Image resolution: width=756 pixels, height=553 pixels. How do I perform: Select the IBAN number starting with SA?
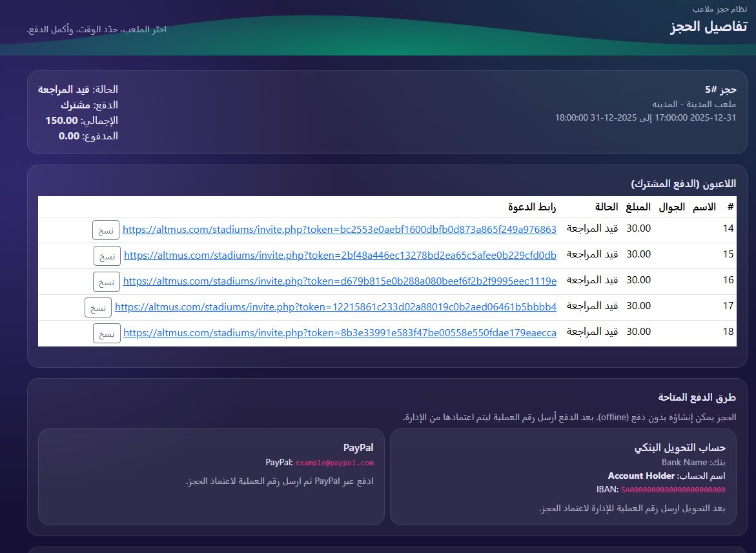pyautogui.click(x=674, y=490)
